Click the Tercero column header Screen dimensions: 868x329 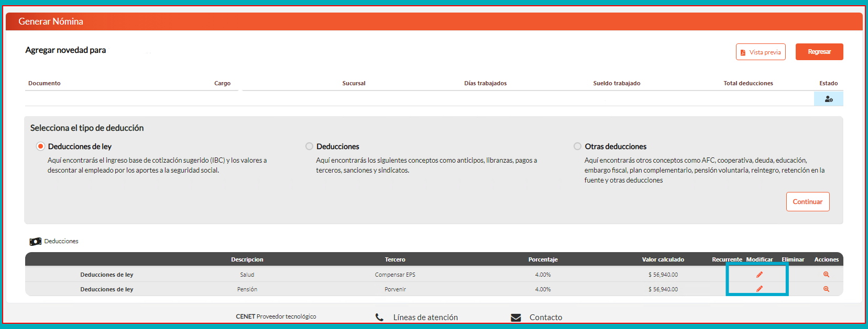pyautogui.click(x=395, y=259)
